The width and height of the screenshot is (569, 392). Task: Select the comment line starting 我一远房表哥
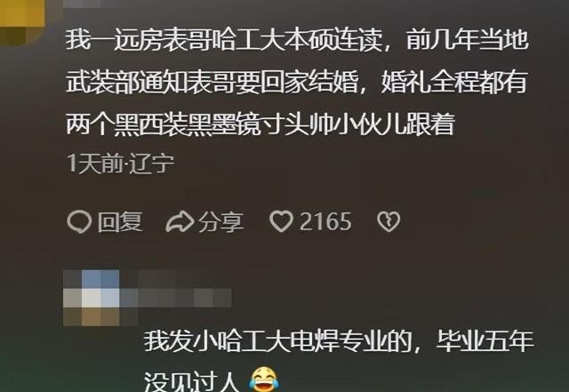coord(296,40)
